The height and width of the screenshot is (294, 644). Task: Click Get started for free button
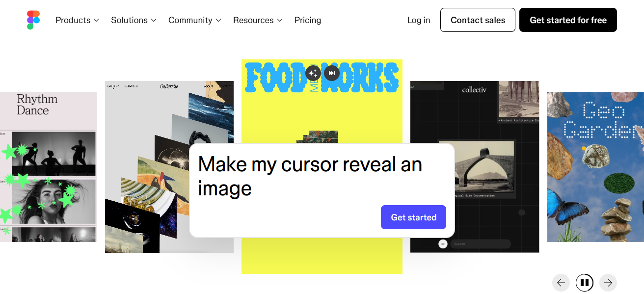568,20
